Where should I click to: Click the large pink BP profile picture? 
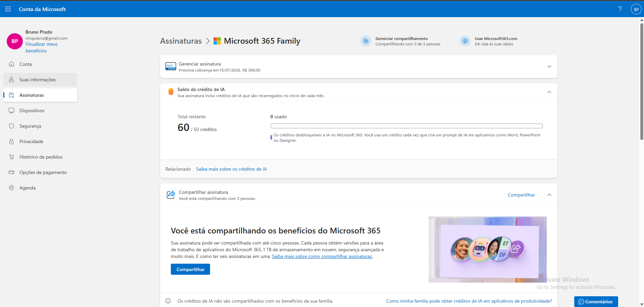[15, 41]
